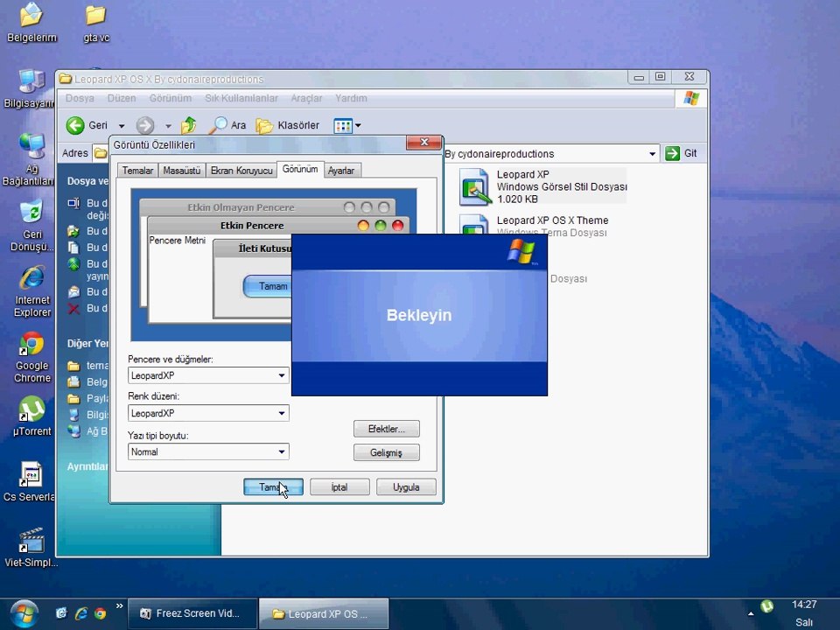Image resolution: width=840 pixels, height=630 pixels.
Task: Select the Leopard XP OS X Theme file
Action: (x=534, y=225)
